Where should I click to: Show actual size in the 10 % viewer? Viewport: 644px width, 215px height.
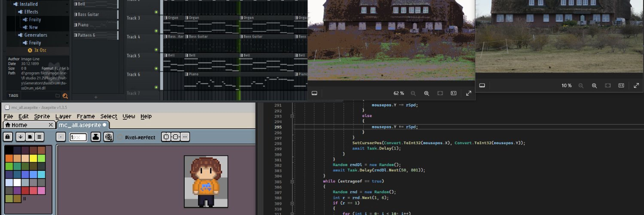click(x=621, y=86)
